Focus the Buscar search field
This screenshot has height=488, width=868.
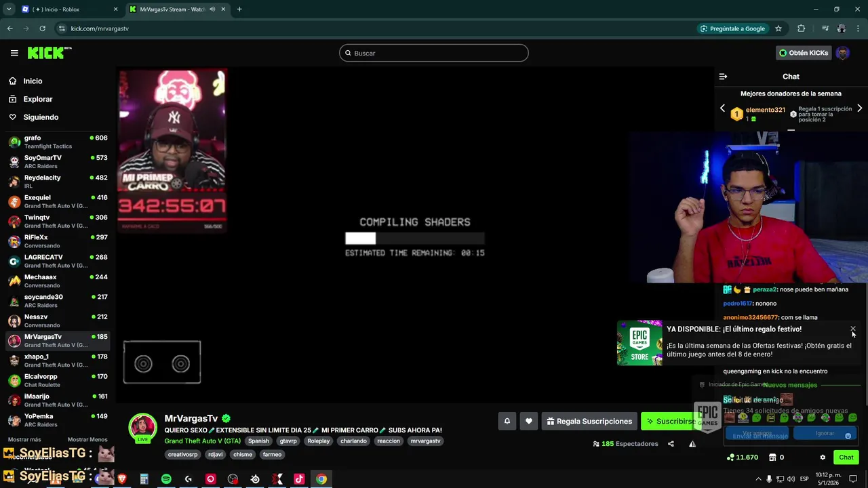click(434, 53)
